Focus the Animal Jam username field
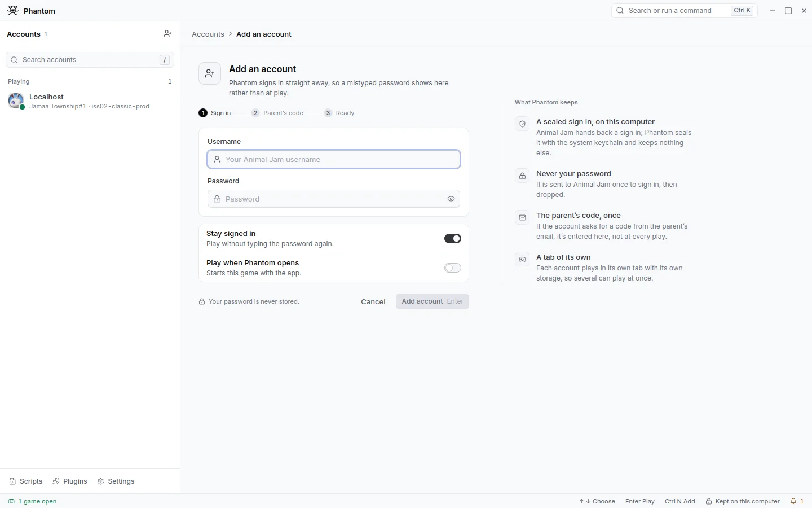Screen dimensions: 812x508 (334, 159)
